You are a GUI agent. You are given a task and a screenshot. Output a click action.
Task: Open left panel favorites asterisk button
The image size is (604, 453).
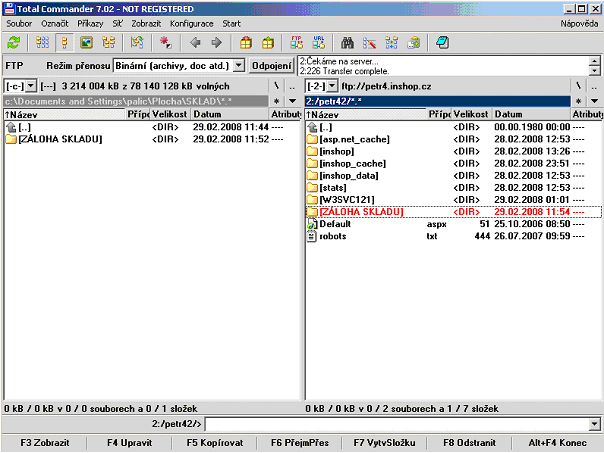click(x=276, y=101)
